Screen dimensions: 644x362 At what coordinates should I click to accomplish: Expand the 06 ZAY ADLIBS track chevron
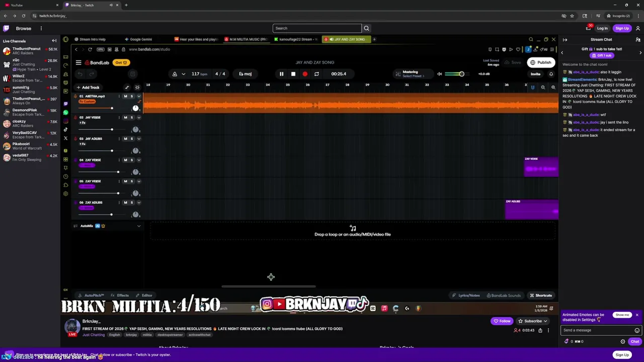point(139,202)
